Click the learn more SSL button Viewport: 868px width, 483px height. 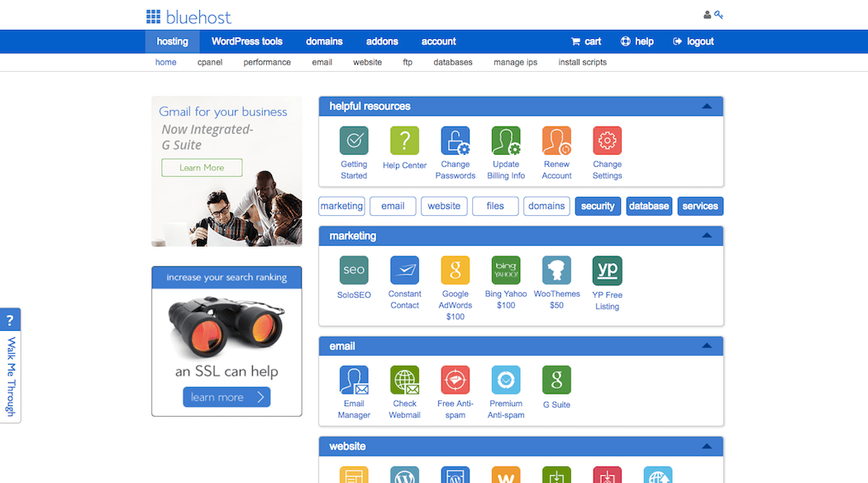click(x=226, y=397)
